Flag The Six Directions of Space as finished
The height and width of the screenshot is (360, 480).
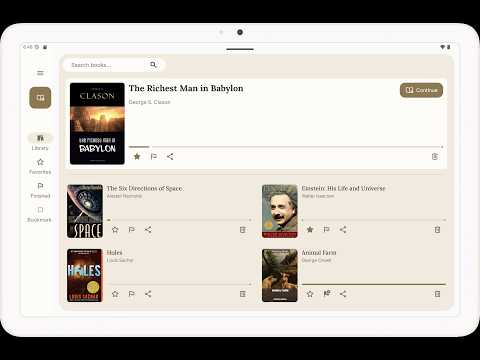click(132, 230)
